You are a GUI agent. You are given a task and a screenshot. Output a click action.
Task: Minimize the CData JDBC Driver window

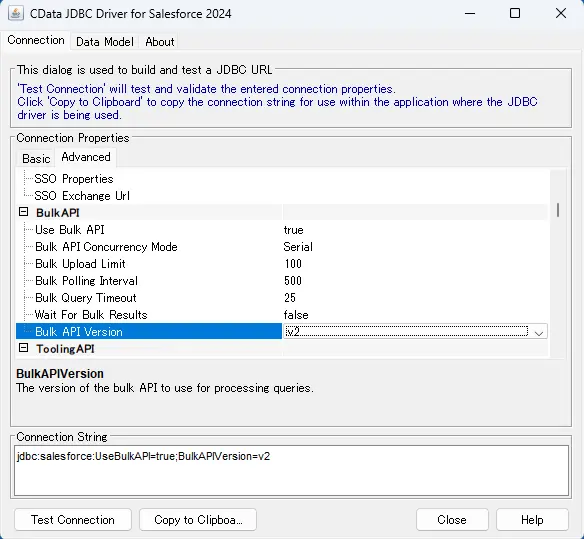[x=470, y=13]
